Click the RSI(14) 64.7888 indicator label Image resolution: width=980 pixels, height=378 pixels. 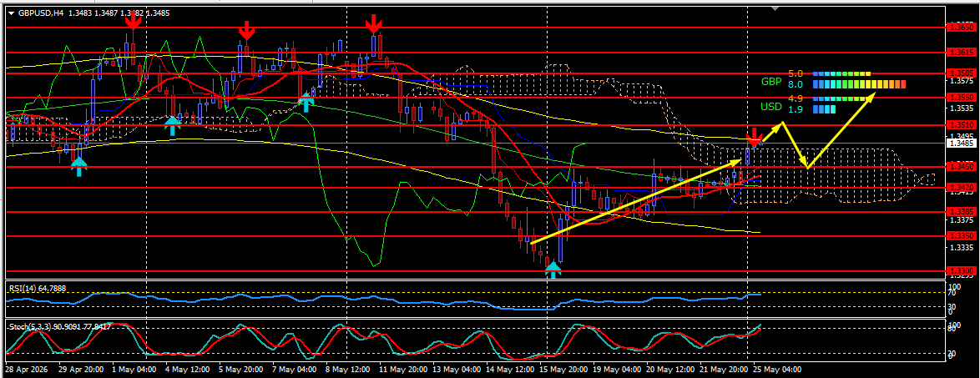38,288
